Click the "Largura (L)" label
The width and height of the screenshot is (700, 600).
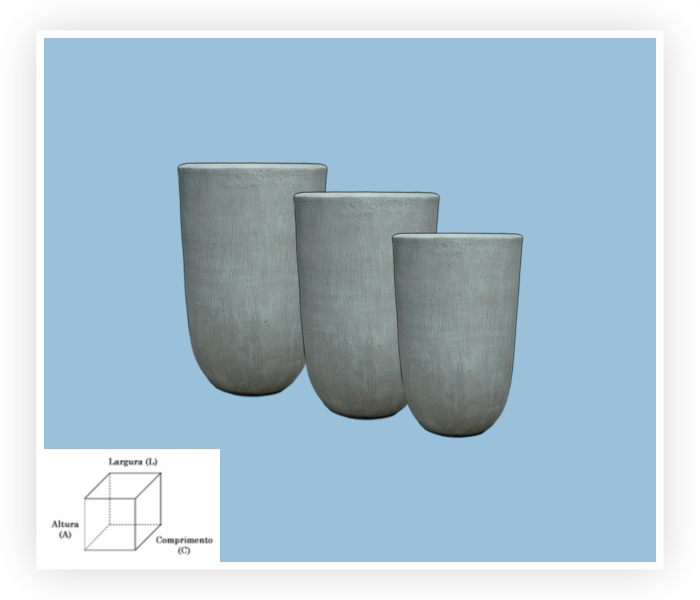pyautogui.click(x=132, y=461)
